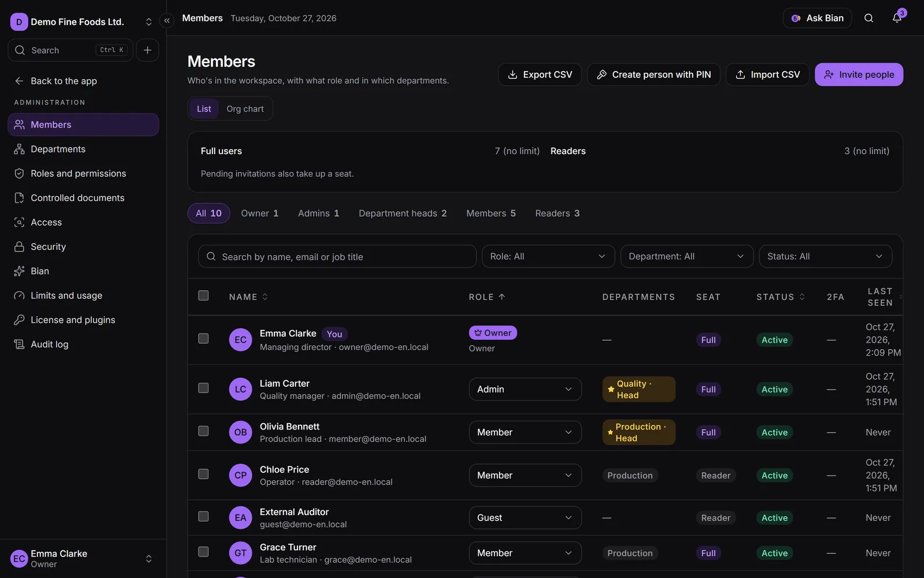
Task: Filter by Admins 1 tab
Action: pos(318,213)
